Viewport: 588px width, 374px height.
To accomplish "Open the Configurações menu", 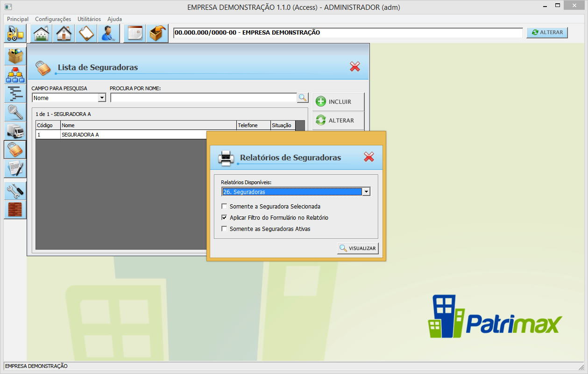I will point(53,19).
